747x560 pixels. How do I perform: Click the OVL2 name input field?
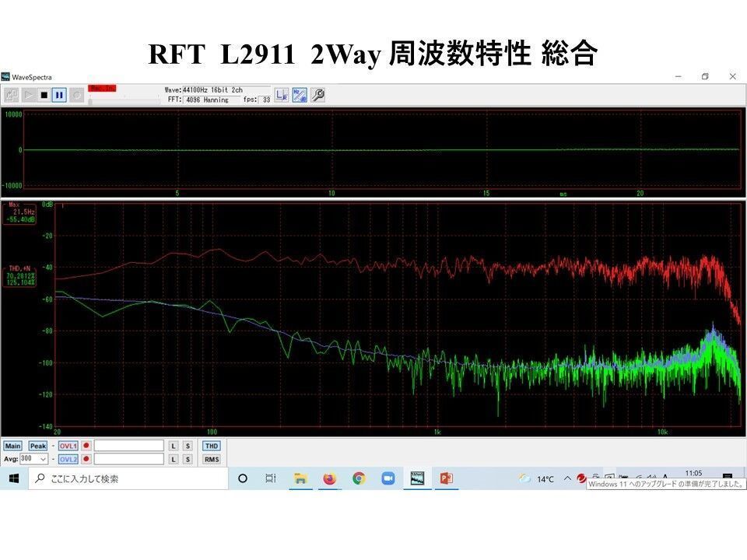128,459
